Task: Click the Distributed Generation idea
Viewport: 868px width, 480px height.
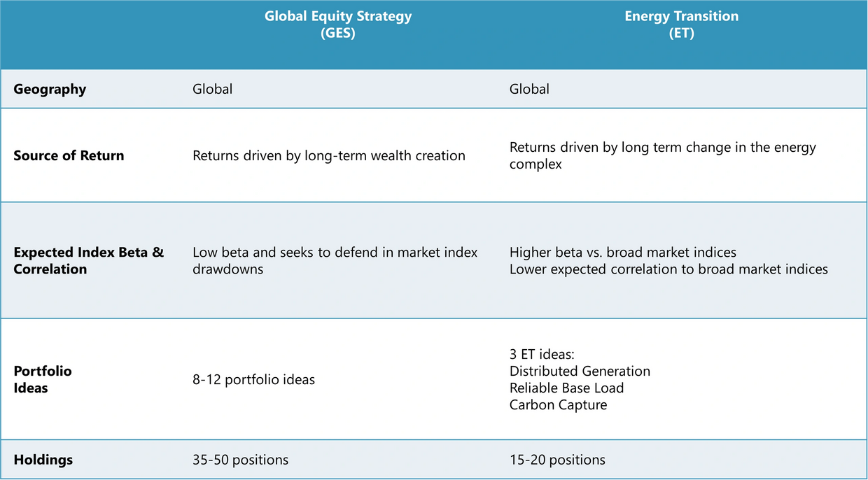Action: (x=580, y=371)
